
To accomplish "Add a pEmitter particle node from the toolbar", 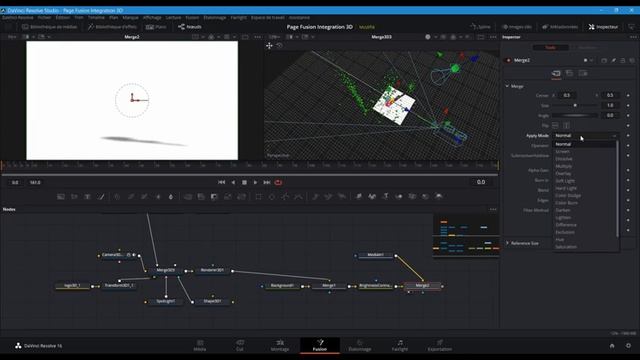I will 316,197.
